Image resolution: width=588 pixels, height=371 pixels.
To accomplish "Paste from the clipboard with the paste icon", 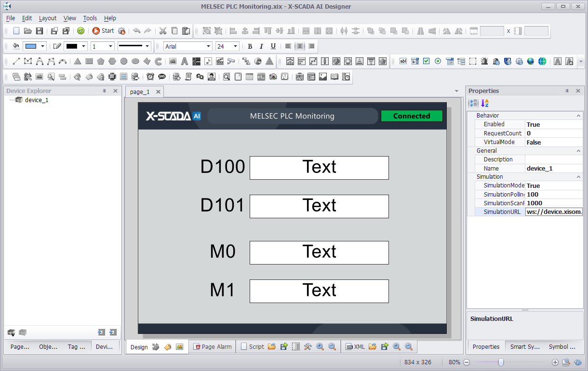I will 186,31.
